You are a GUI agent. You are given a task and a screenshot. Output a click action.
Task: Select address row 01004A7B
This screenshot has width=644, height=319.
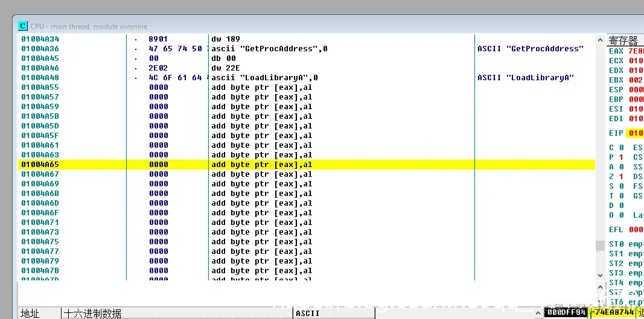(40, 271)
